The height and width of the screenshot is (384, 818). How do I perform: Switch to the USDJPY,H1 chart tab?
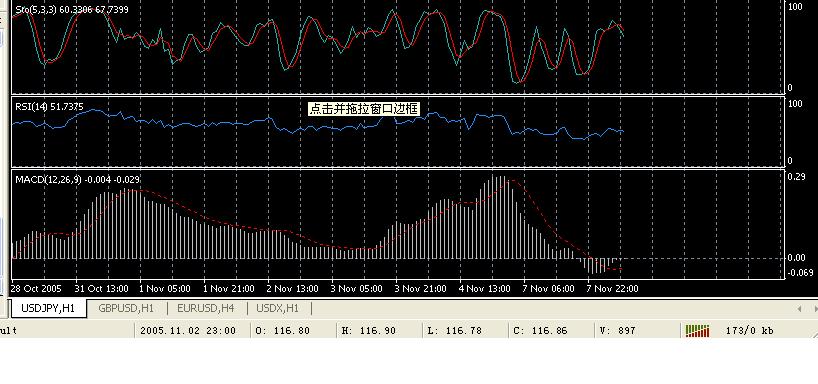[48, 308]
